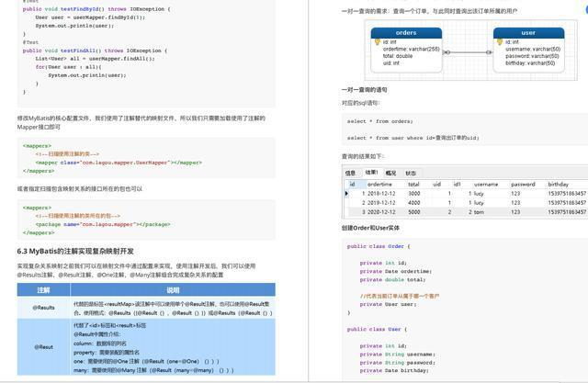Click the current-row arrow marker in result grid
This screenshot has width=588, height=383.
pos(346,194)
